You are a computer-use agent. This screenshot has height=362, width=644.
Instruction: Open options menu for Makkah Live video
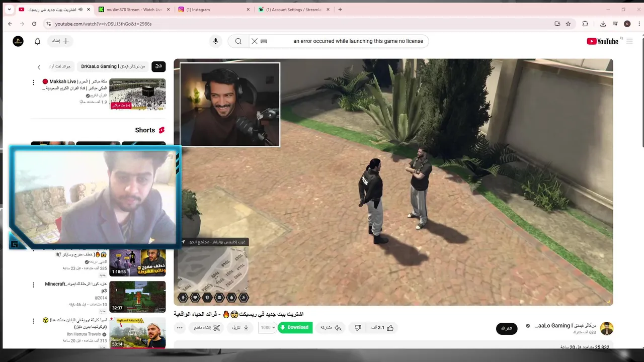pos(34,82)
